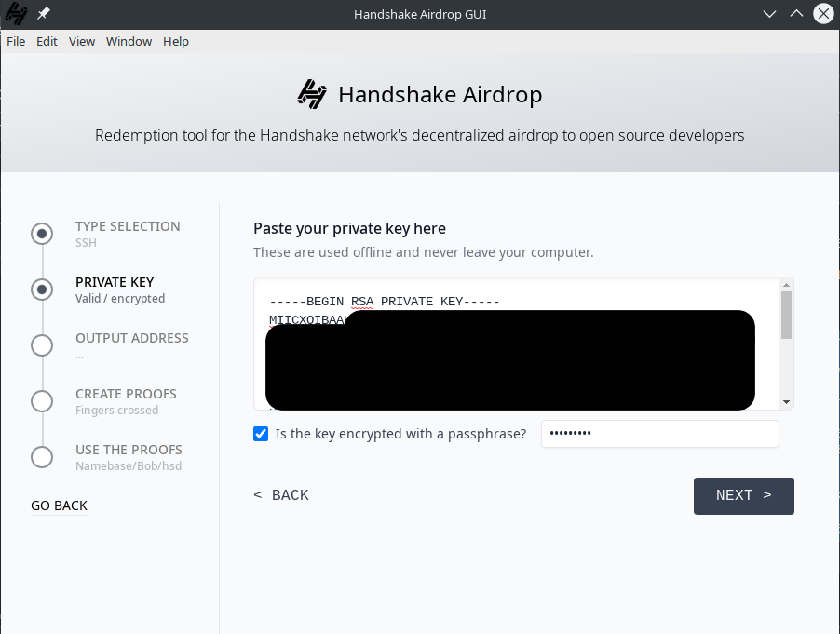This screenshot has width=840, height=634.
Task: Uncheck the key encrypted with passphrase checkbox
Action: (261, 434)
